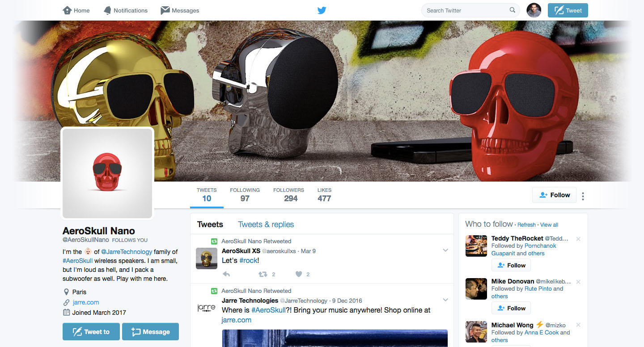Follow AeroSkull Nano
Viewport: 644px width, 347px height.
[555, 195]
